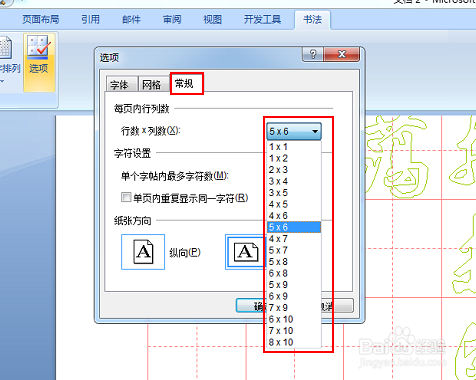Click the 选项 options icon in ribbon
476x380 pixels.
[39, 62]
